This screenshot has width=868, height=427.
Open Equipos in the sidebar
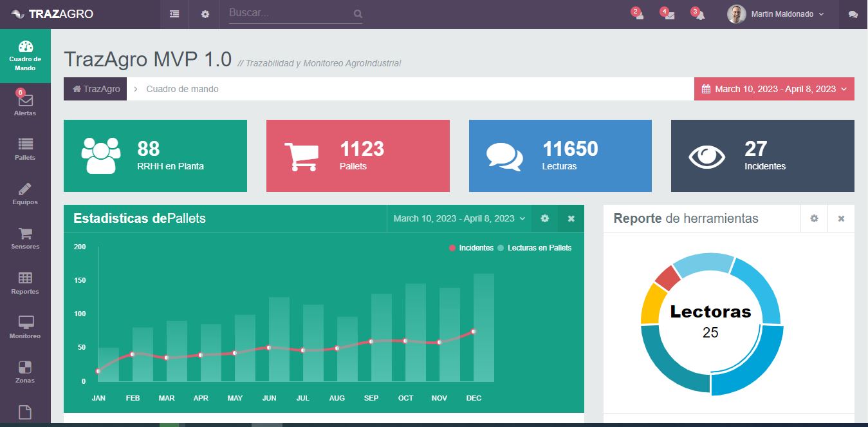[25, 194]
